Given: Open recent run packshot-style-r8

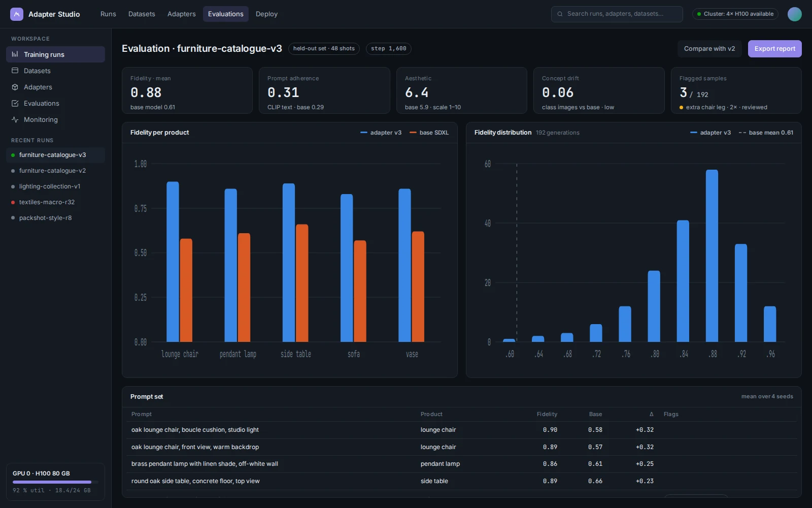Looking at the screenshot, I should [55, 218].
